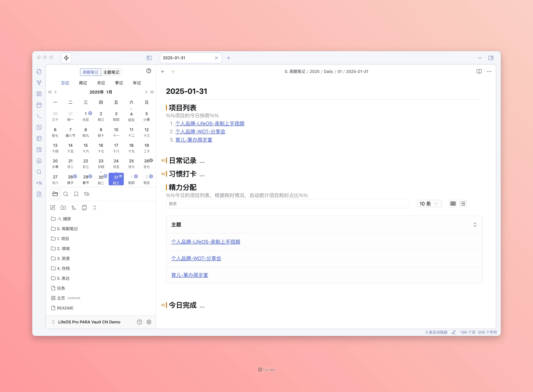Click the 搜索 input field
533x392 pixels.
287,204
